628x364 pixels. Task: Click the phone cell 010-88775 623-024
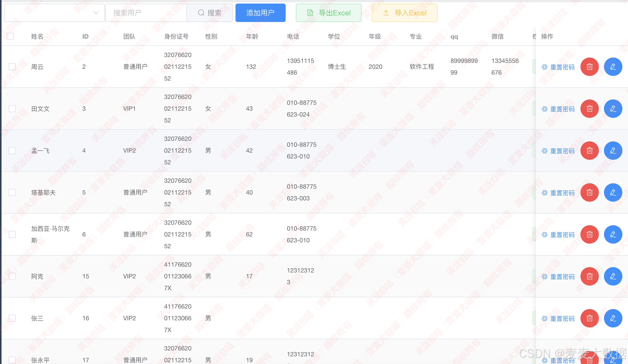click(x=302, y=109)
